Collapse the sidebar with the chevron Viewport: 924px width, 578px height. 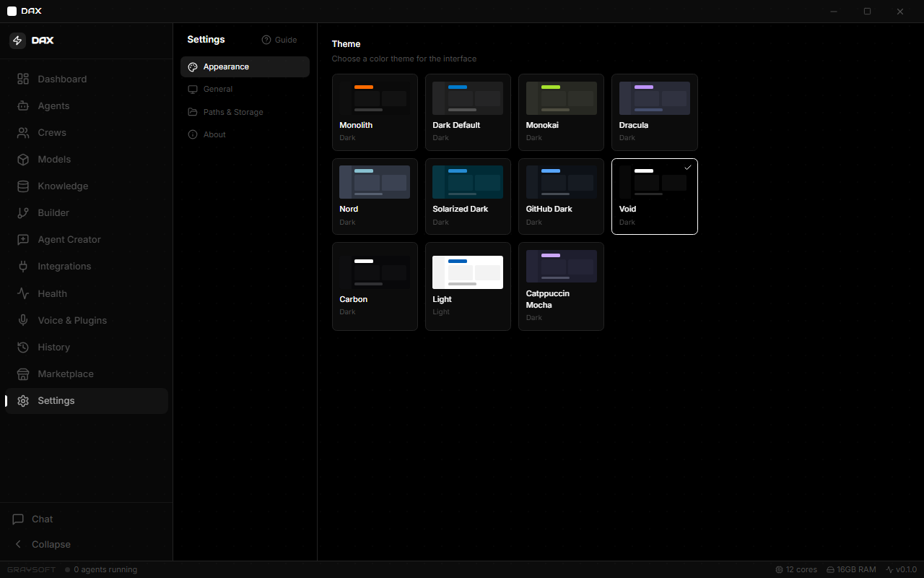19,544
